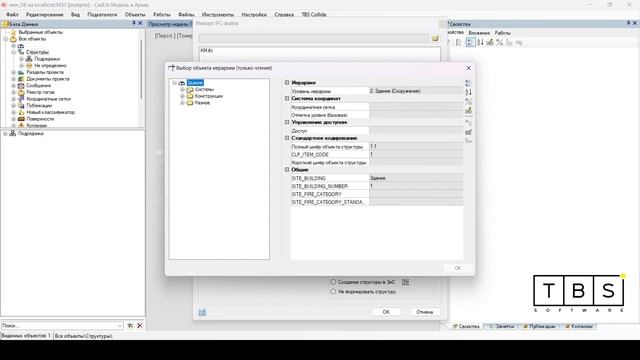Click Отмена in the IFC import dialog
Viewport: 640px width, 360px height.
coord(424,312)
